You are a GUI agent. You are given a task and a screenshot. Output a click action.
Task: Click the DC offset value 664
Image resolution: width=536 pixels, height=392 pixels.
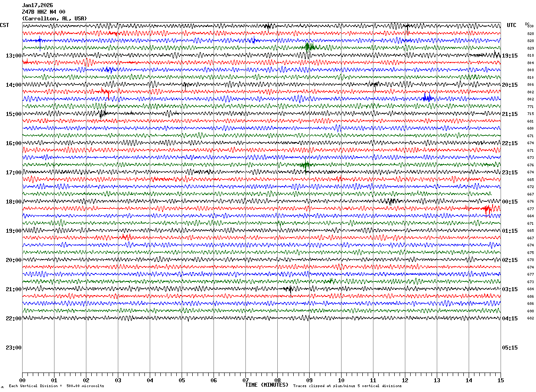[x=531, y=216]
